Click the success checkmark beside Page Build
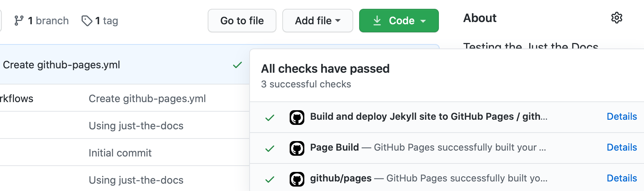Viewport: 644px width, 191px height. coord(270,148)
